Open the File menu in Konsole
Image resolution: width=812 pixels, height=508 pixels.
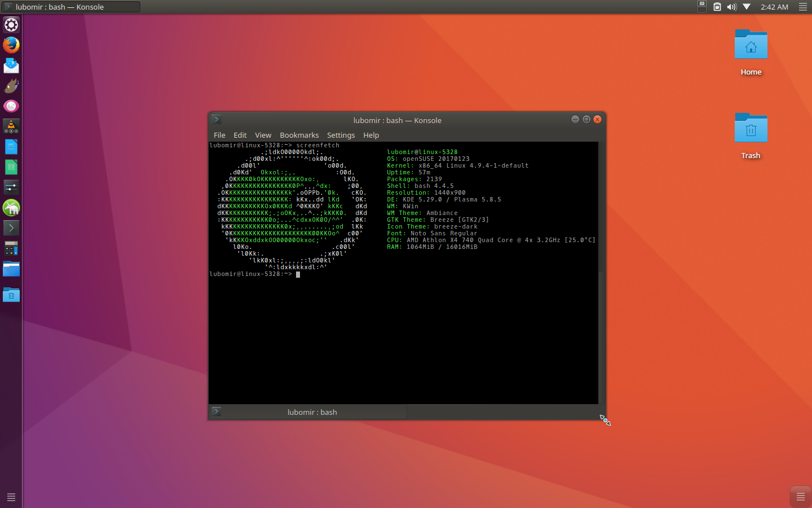point(219,135)
